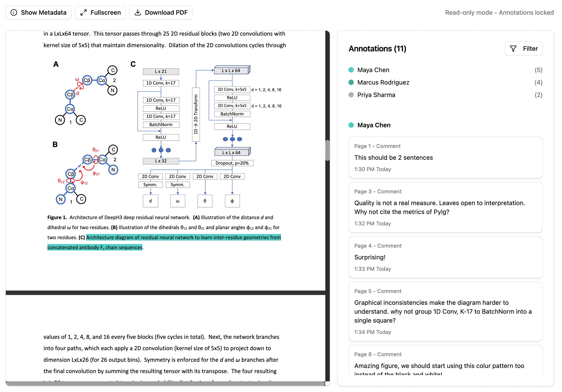Image resolution: width=562 pixels, height=392 pixels.
Task: Select the Page 3 Comment label
Action: (x=378, y=191)
